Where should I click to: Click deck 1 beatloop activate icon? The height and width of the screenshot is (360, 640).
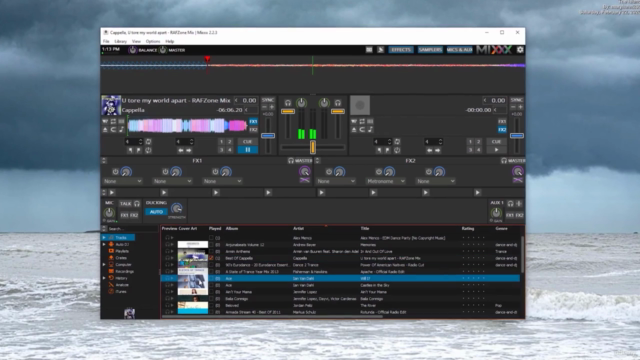coord(148,142)
